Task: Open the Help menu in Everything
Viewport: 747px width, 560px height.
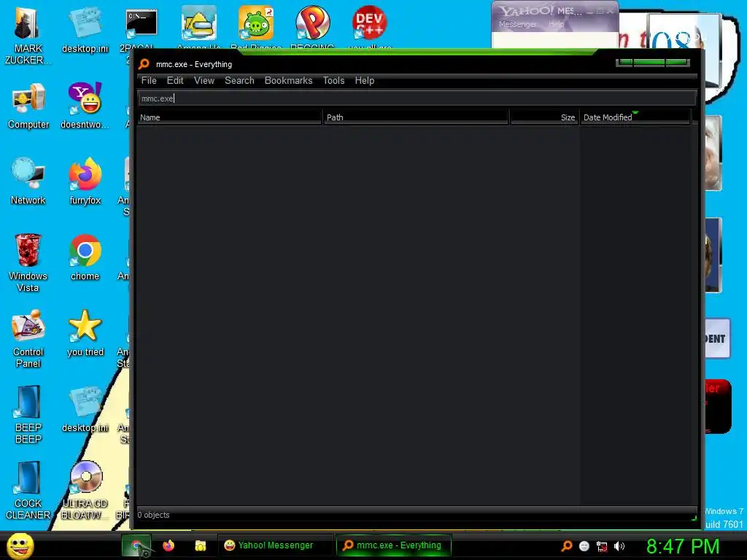Action: click(365, 80)
